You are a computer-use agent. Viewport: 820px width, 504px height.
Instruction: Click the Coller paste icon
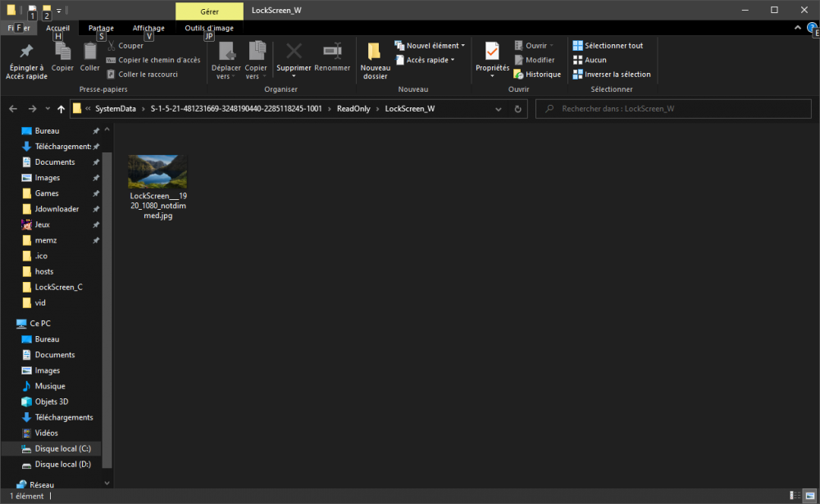89,57
